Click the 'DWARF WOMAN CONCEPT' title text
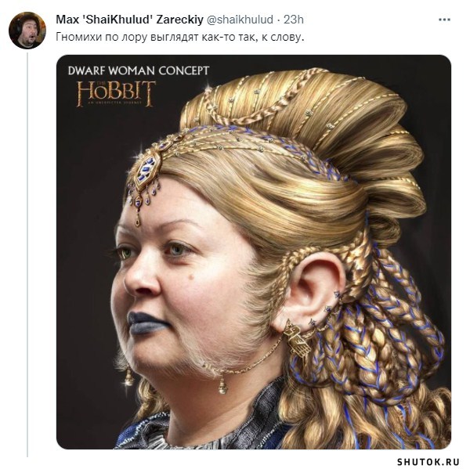Image resolution: width=470 pixels, height=476 pixels. click(x=139, y=70)
